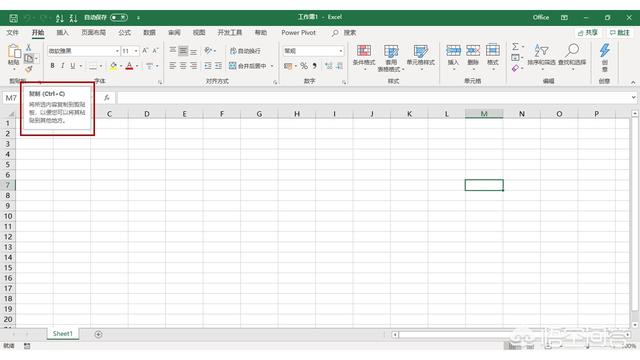640x360 pixels.
Task: Toggle Align Left horizontal alignment
Action: pyautogui.click(x=173, y=66)
